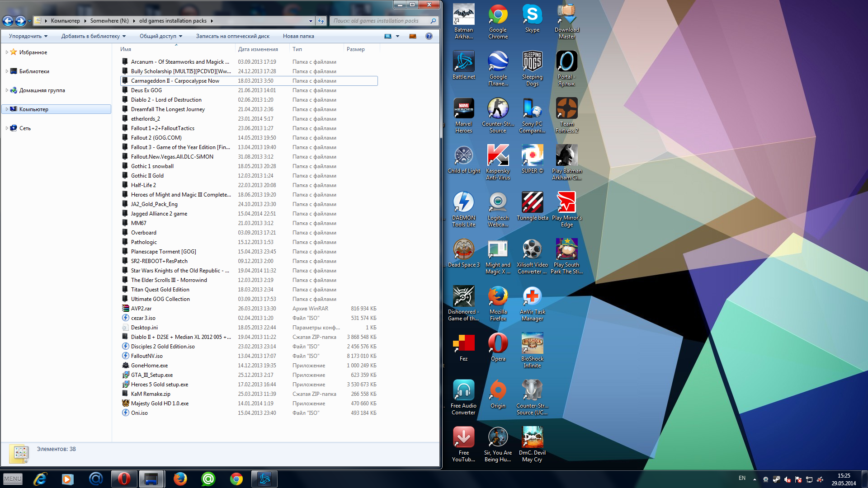Image resolution: width=868 pixels, height=488 pixels.
Task: Click the EN language indicator in tray
Action: coord(742,478)
